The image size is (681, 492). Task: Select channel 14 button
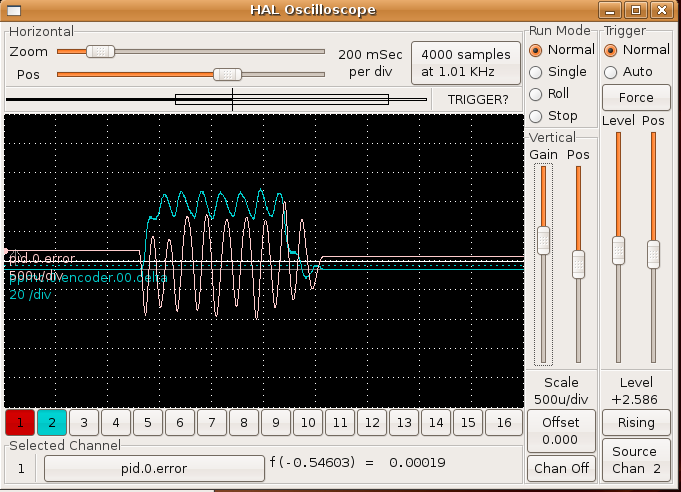[436, 423]
